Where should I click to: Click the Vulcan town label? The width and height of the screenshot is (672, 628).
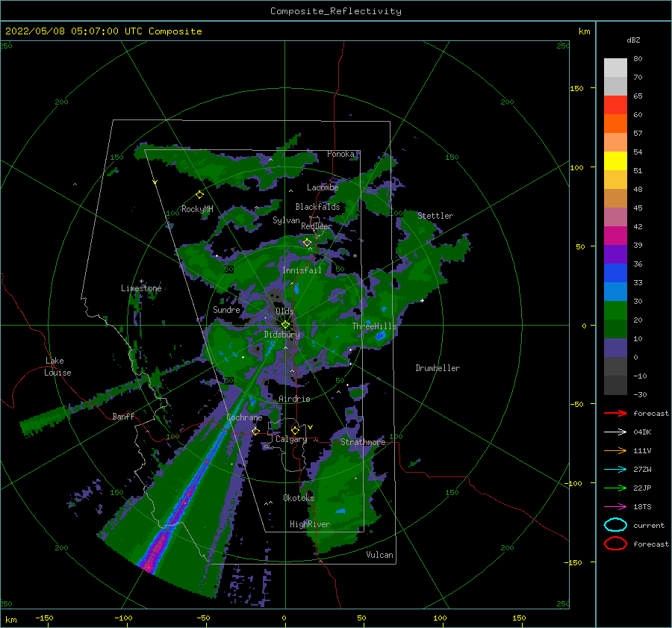point(380,555)
